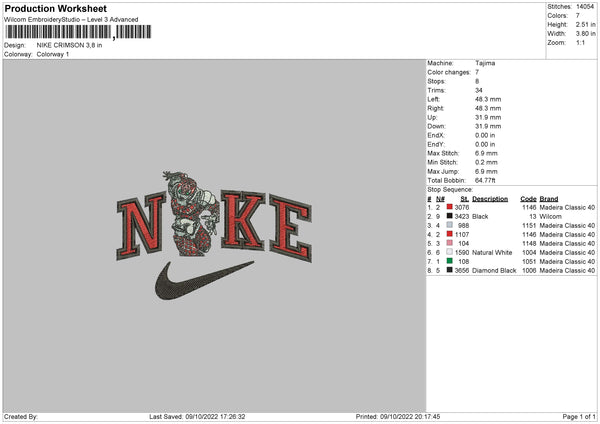The height and width of the screenshot is (424, 600).
Task: Click the Total Bobbin value 64.77ft
Action: [485, 180]
